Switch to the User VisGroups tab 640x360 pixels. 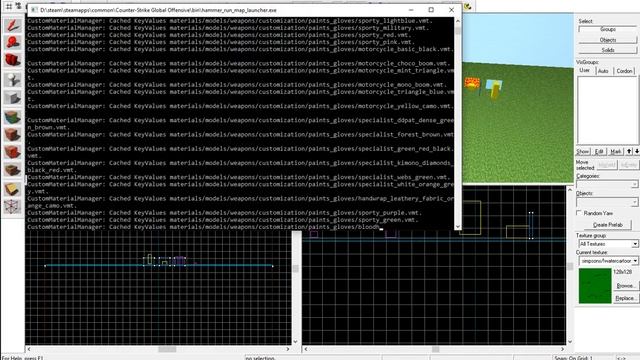click(584, 71)
